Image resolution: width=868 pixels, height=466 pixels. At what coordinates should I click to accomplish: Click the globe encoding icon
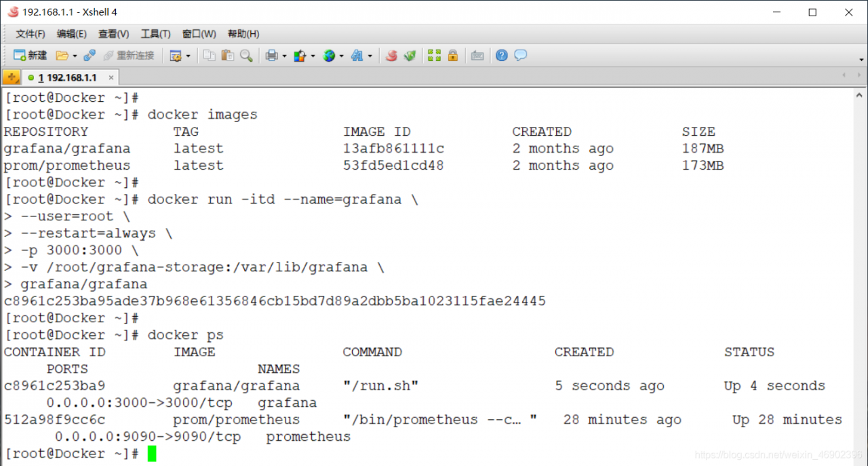[329, 56]
